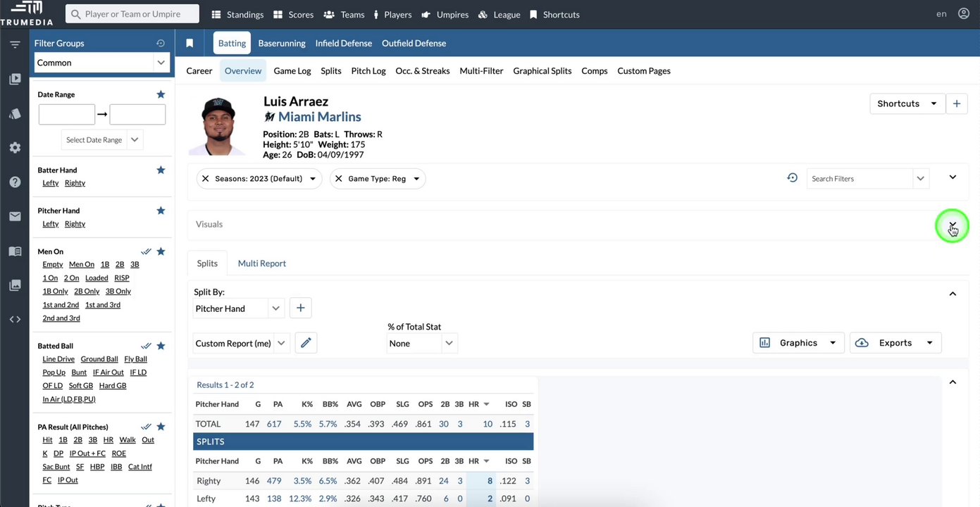Open the help question mark icon
The height and width of the screenshot is (507, 980).
point(15,182)
